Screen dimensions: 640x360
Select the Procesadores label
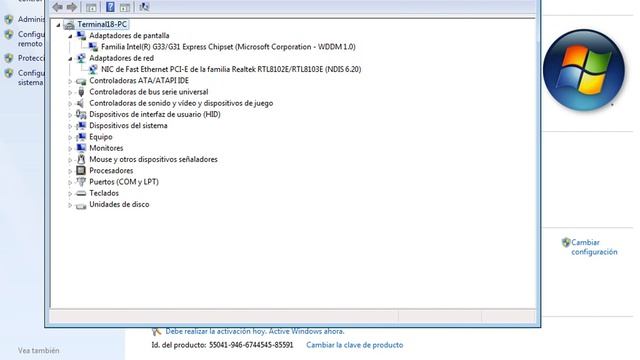pyautogui.click(x=111, y=171)
